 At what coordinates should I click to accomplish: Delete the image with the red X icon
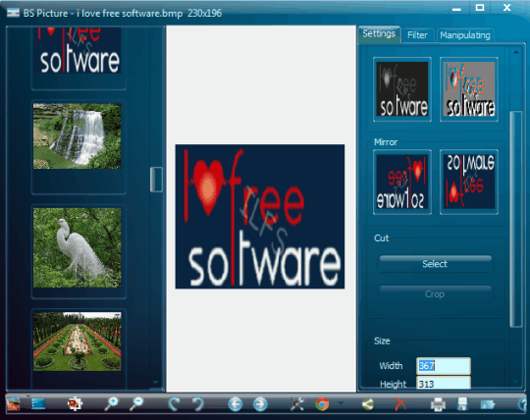[400, 403]
